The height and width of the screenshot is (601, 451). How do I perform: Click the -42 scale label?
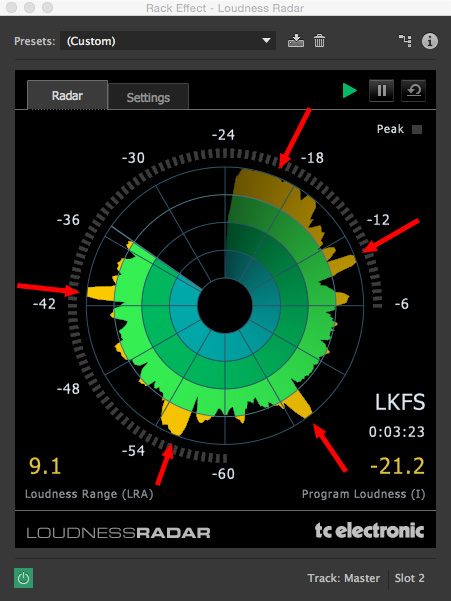point(44,304)
